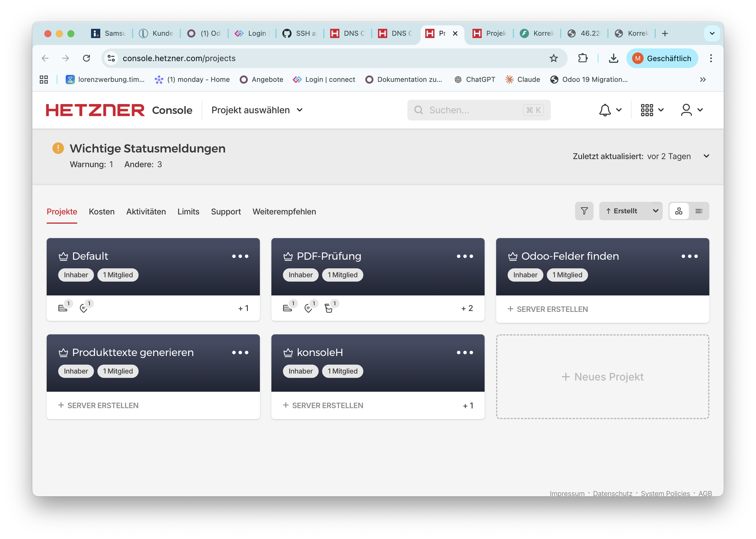Screen dimensions: 756x539
Task: Click the user account icon
Action: (686, 110)
